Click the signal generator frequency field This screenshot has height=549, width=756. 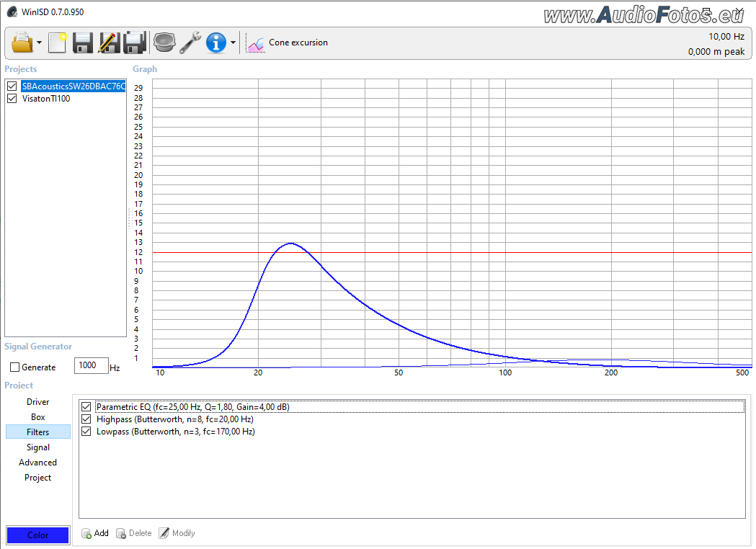click(x=91, y=365)
